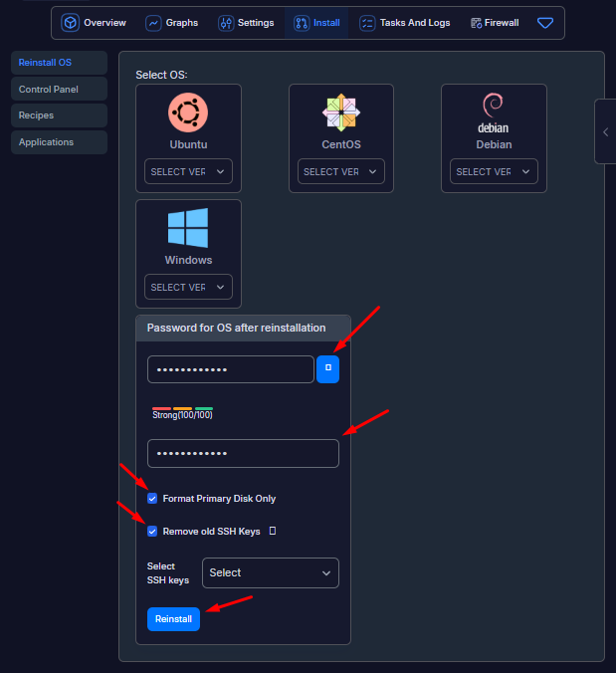Click the info icon next to Remove old SSH Keys
This screenshot has height=673, width=616.
[273, 532]
